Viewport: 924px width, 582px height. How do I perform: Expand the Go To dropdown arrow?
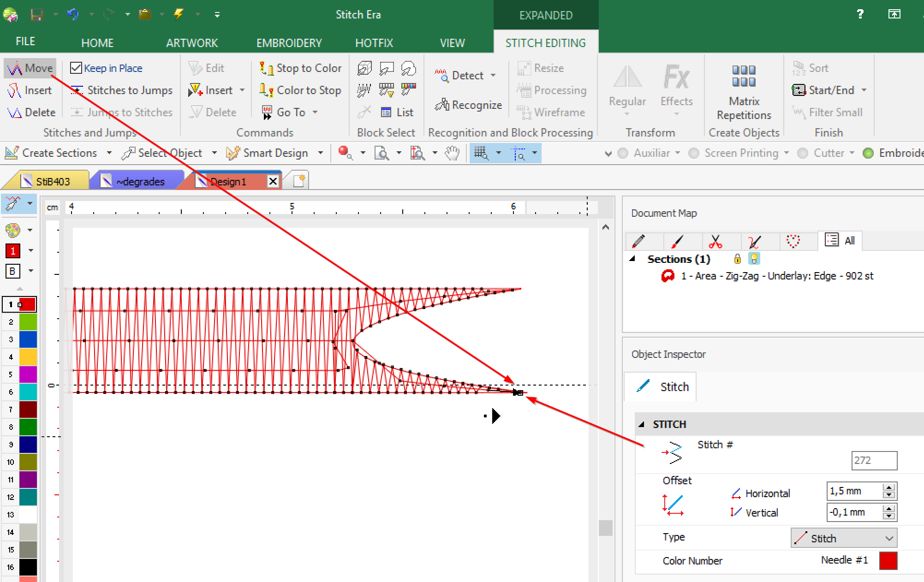pyautogui.click(x=315, y=113)
